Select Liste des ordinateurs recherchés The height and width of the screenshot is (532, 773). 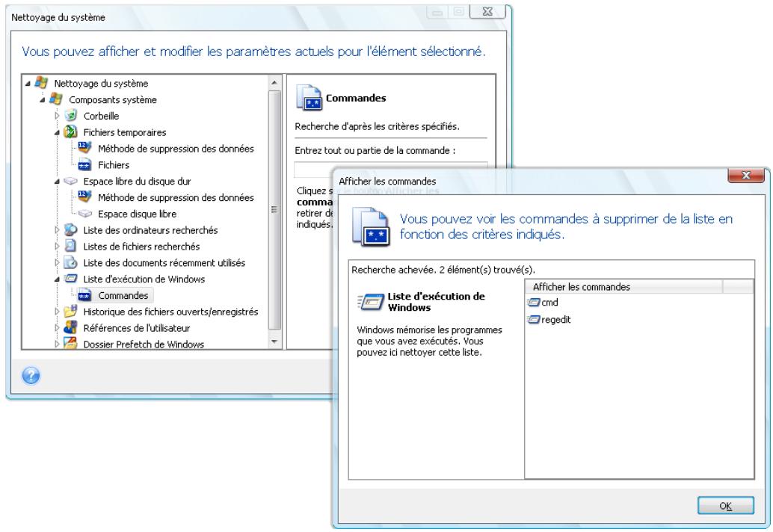point(150,230)
